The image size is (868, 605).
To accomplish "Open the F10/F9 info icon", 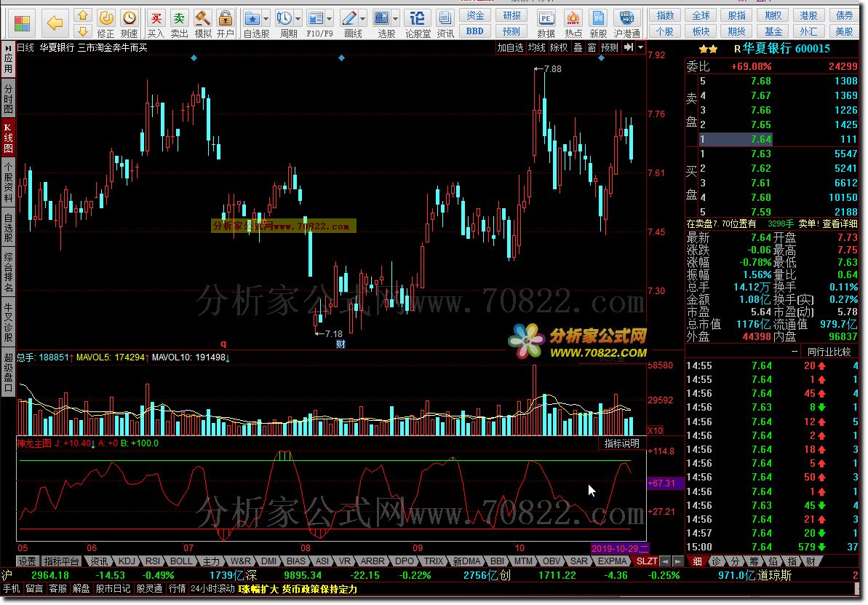I will point(316,19).
